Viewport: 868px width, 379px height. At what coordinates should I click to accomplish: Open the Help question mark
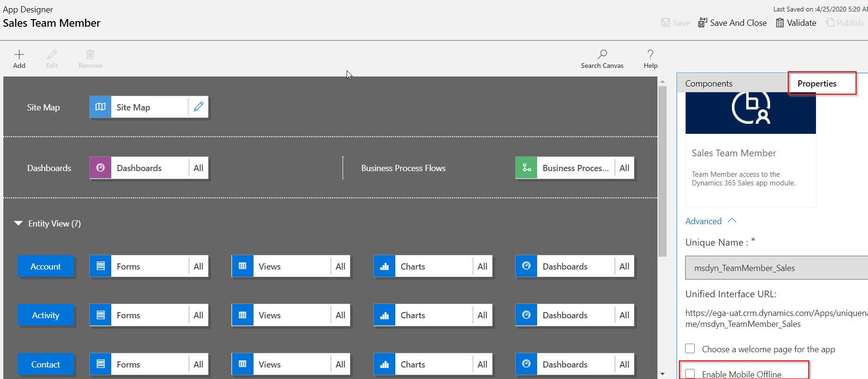[x=650, y=54]
